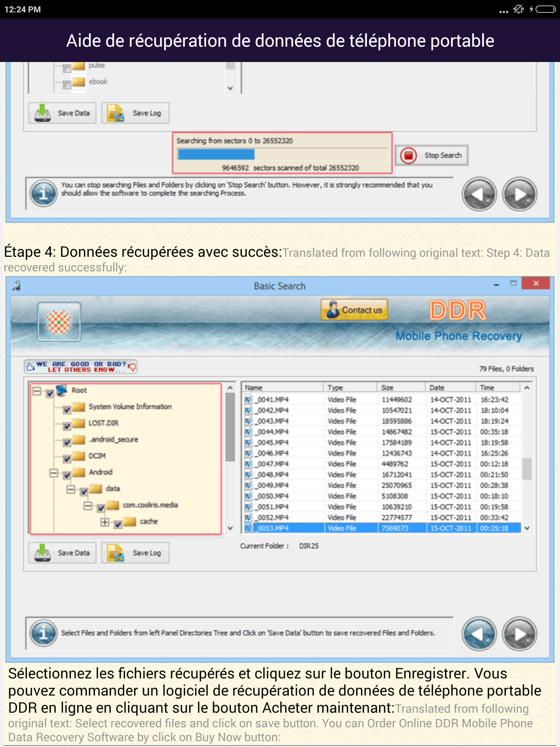The image size is (560, 747).
Task: Click the file list scroll down arrow
Action: pos(527,528)
